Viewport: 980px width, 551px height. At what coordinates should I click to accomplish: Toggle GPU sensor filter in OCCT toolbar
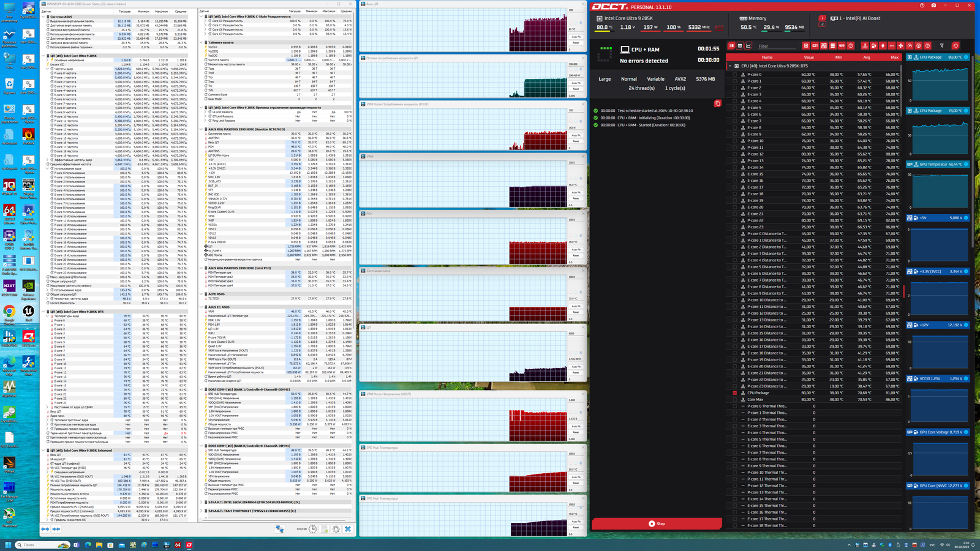click(815, 46)
